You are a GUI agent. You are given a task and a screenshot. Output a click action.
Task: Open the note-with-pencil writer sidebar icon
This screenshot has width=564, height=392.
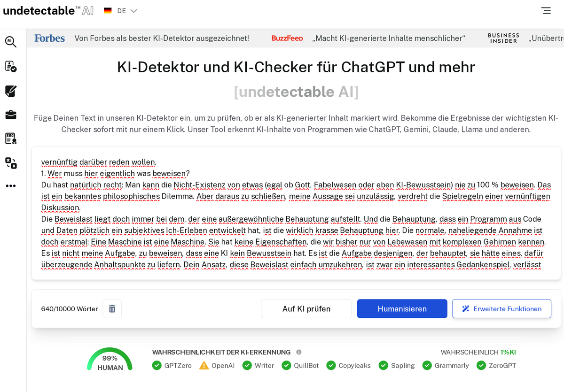11,91
